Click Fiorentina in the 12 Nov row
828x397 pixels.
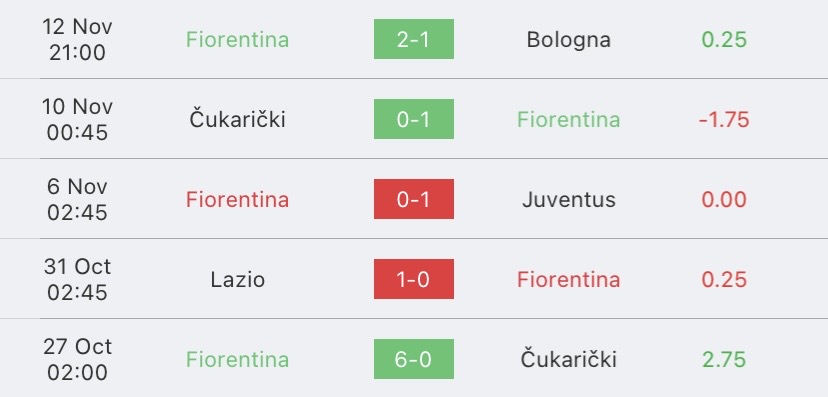pos(238,40)
